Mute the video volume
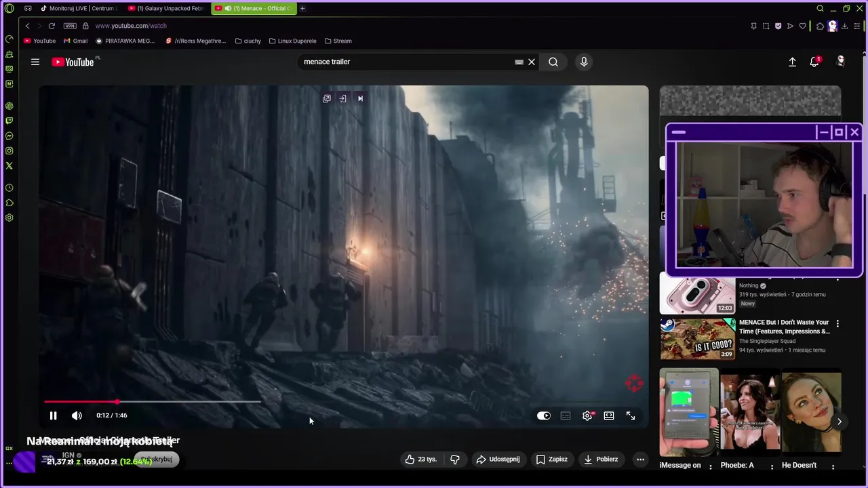 [77, 415]
